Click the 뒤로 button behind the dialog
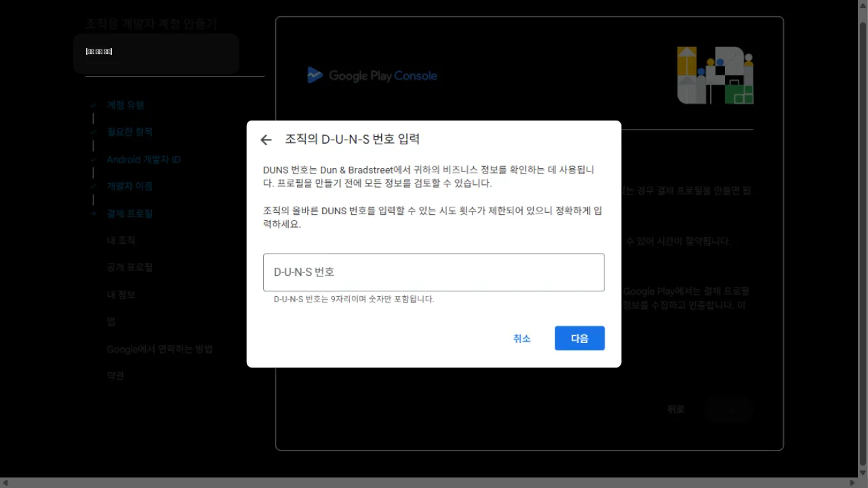This screenshot has height=488, width=868. click(x=676, y=409)
